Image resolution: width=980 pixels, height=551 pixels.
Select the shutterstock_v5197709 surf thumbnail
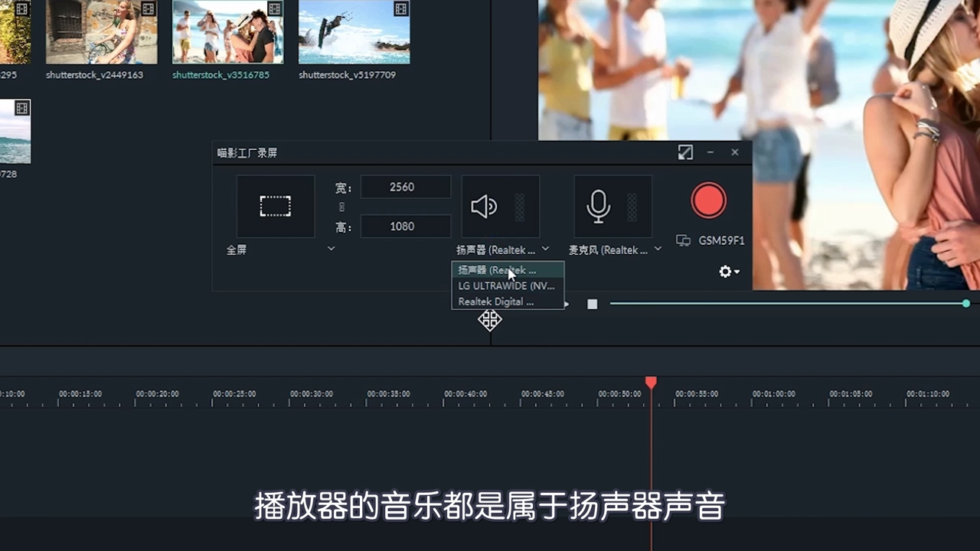pos(354,31)
